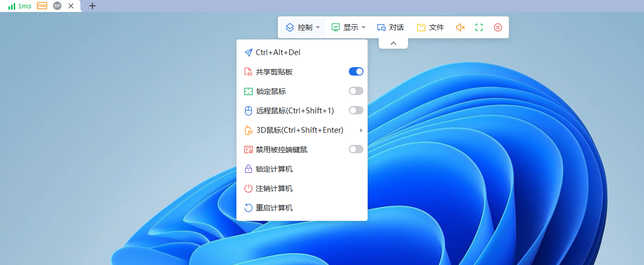The height and width of the screenshot is (265, 644).
Task: Select the 3D鼠标(Ctrl+Shift+Enter) entry
Action: tap(302, 130)
